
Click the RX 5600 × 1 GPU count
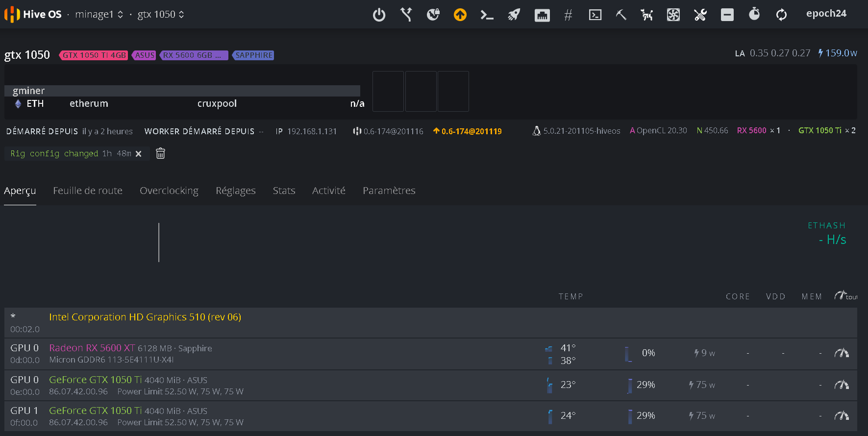[759, 130]
